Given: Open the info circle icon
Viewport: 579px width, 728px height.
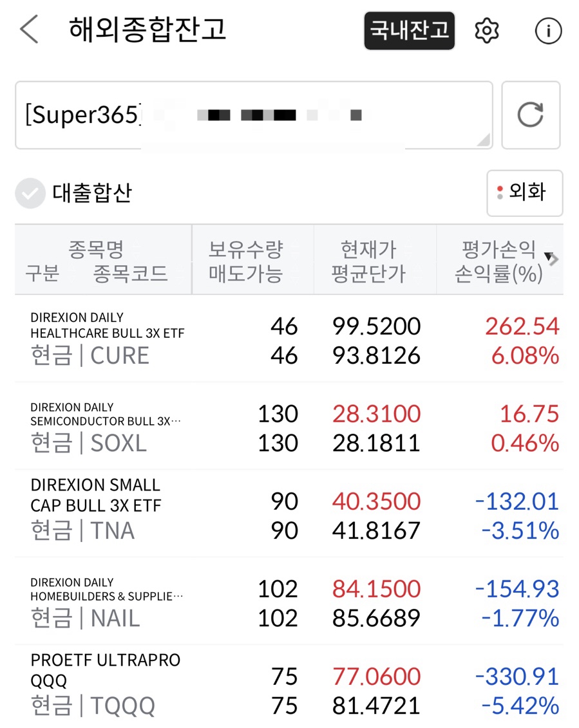Looking at the screenshot, I should coord(548,31).
